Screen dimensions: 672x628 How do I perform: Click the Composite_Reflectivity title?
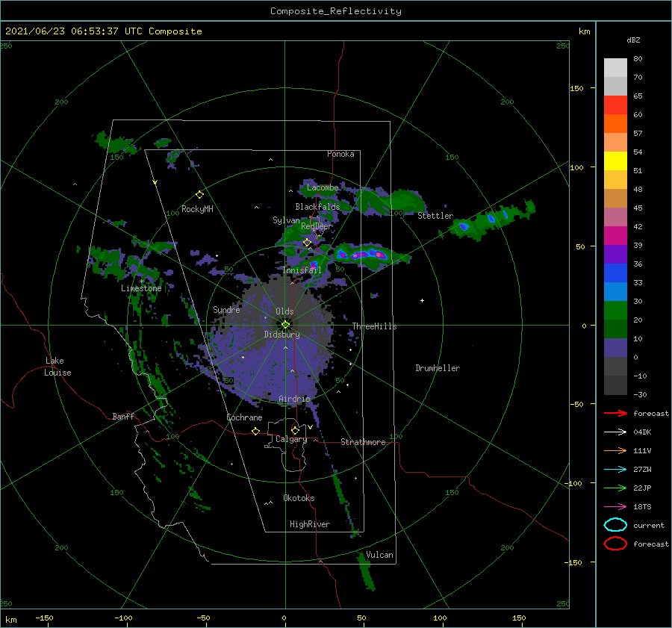click(335, 11)
